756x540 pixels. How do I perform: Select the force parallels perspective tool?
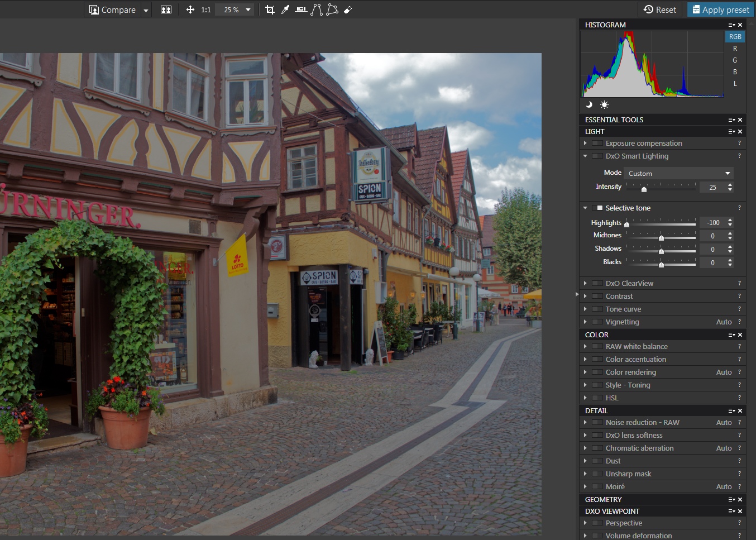pos(317,9)
